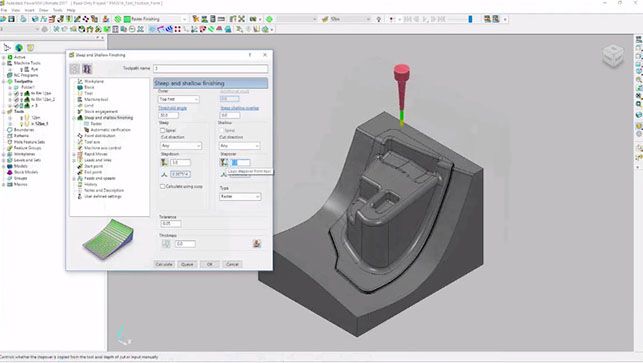Toggle the Calculate using cusp checkbox

[162, 186]
